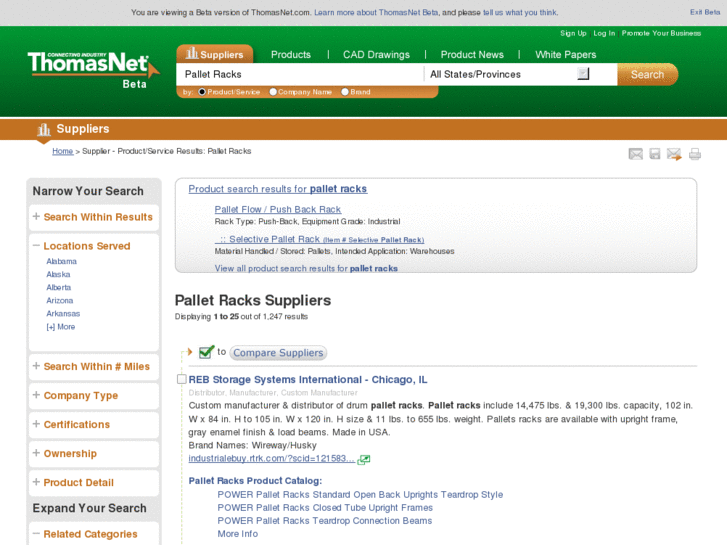Screen dimensions: 727x545
Task: Click the Pallet Racks search field
Action: click(x=300, y=74)
